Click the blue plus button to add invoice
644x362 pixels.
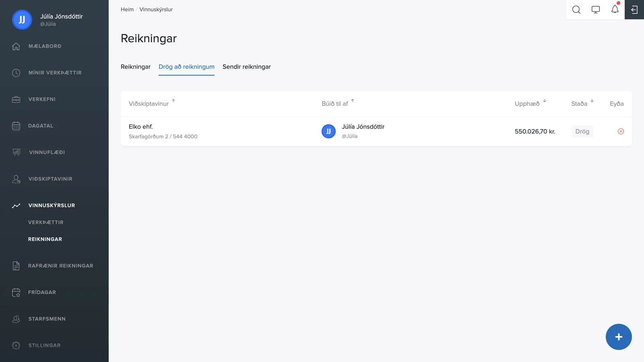point(619,337)
